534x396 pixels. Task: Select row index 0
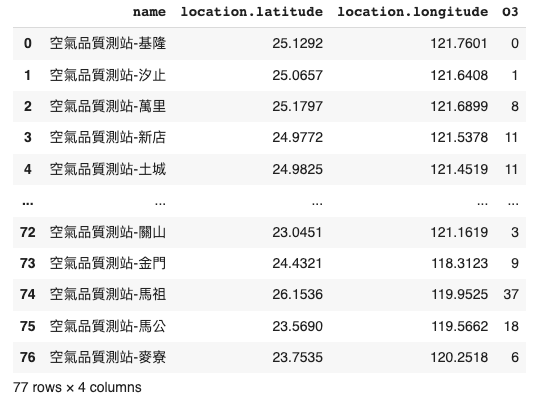click(28, 44)
